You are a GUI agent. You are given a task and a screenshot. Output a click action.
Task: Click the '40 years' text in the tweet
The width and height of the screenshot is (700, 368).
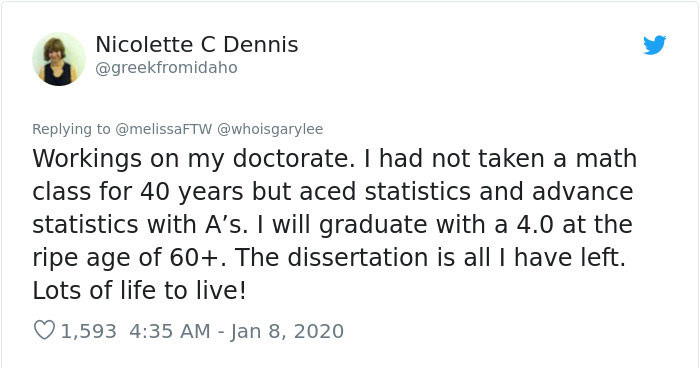tap(192, 192)
